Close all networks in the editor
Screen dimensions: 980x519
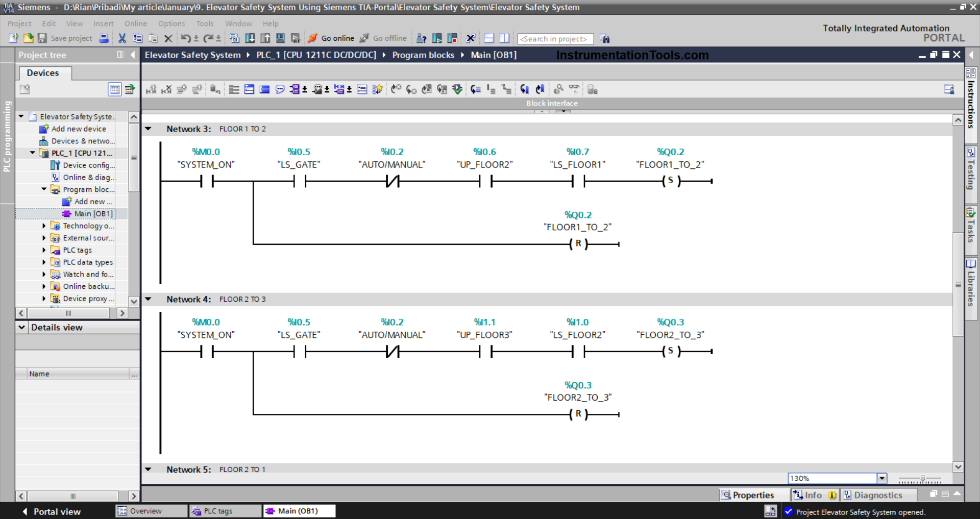coord(264,89)
